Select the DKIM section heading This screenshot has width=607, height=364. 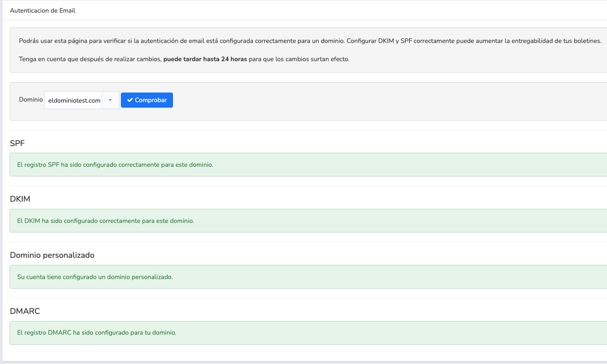(x=20, y=199)
